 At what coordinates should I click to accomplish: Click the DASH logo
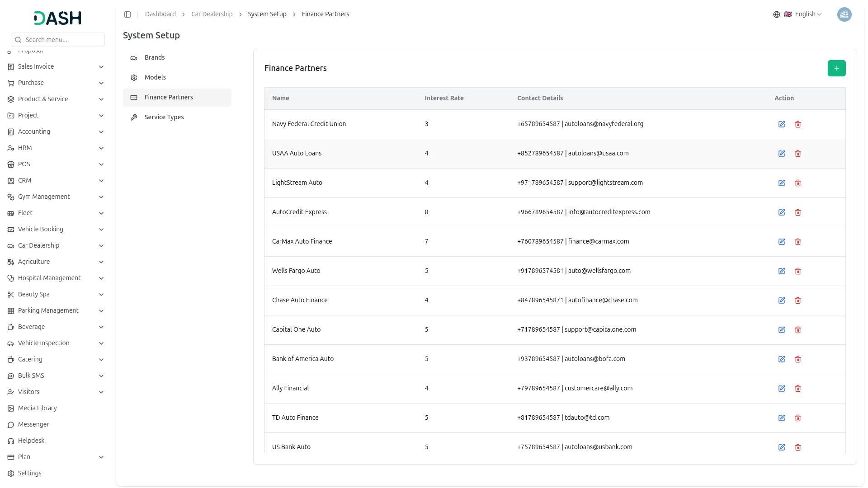click(x=58, y=18)
